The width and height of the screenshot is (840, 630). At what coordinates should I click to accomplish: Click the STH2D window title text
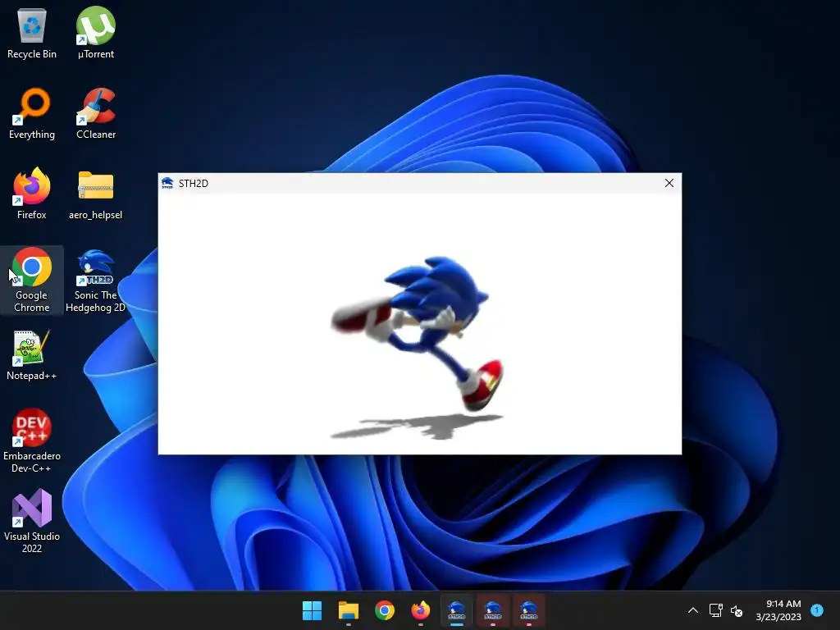coord(194,183)
